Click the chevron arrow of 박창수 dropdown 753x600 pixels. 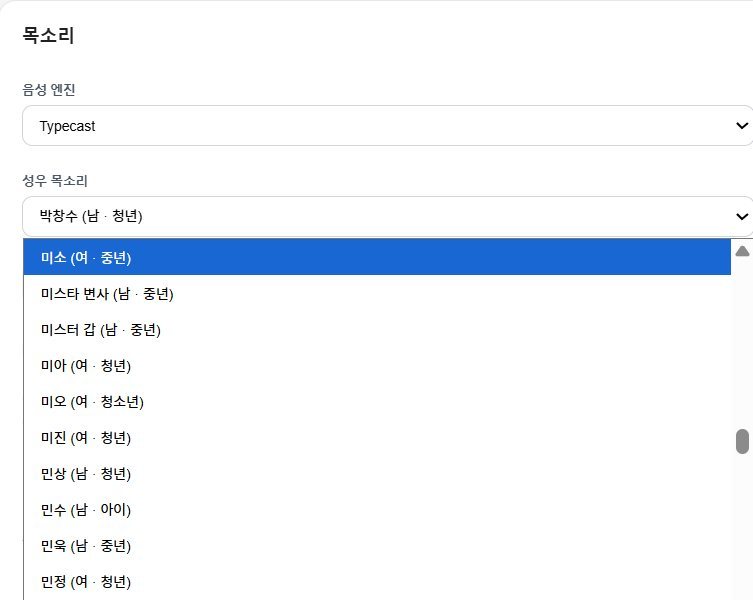coord(742,217)
